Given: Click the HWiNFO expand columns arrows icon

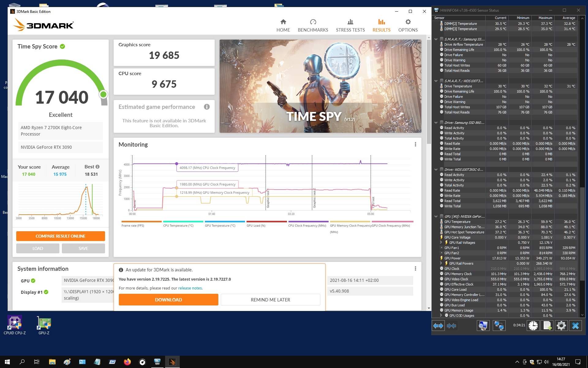Looking at the screenshot, I should 438,326.
